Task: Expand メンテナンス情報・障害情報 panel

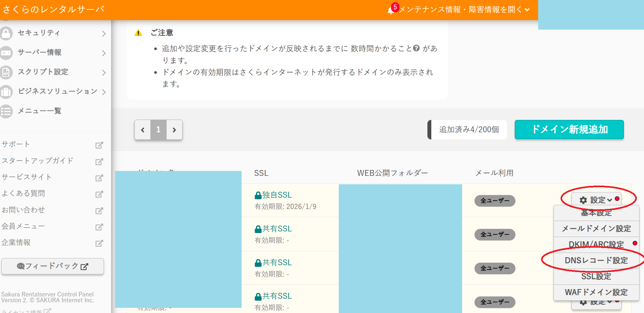Action: point(464,10)
